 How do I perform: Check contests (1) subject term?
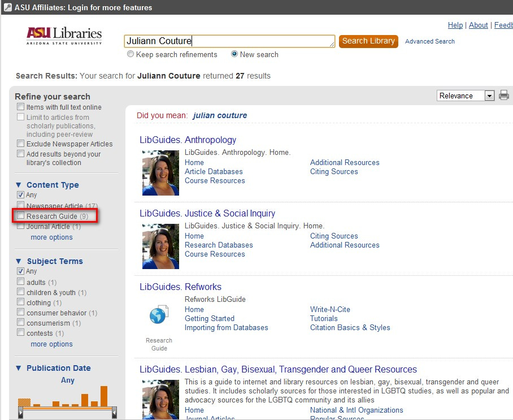[x=20, y=332]
